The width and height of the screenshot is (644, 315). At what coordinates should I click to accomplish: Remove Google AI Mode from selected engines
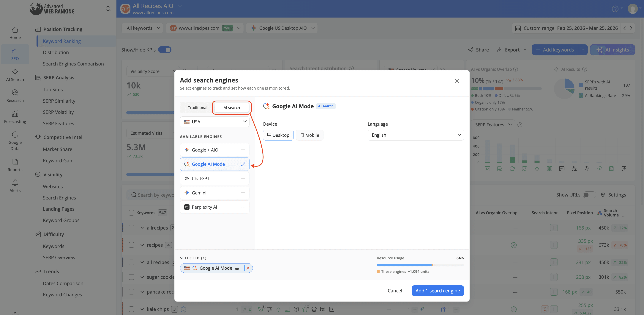[248, 268]
